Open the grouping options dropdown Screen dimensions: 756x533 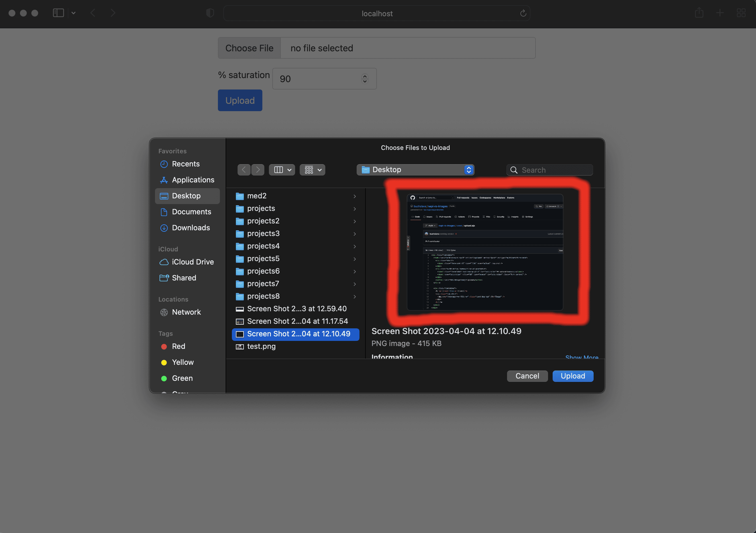pos(312,170)
